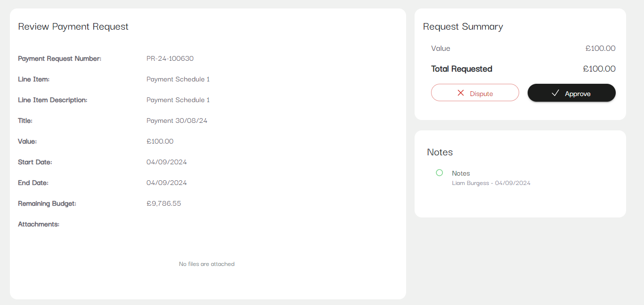Click the Title value Payment 30/08/24
The height and width of the screenshot is (305, 644).
point(177,120)
